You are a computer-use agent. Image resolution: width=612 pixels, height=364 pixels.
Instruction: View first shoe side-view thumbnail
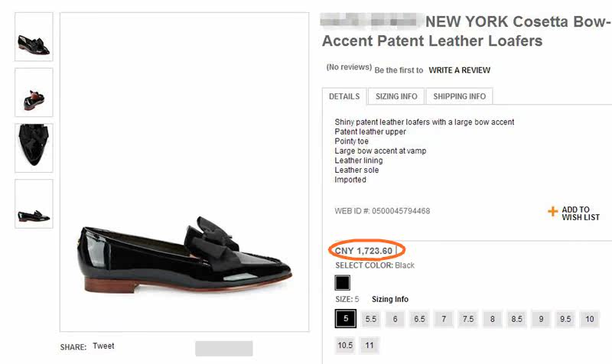pos(34,37)
